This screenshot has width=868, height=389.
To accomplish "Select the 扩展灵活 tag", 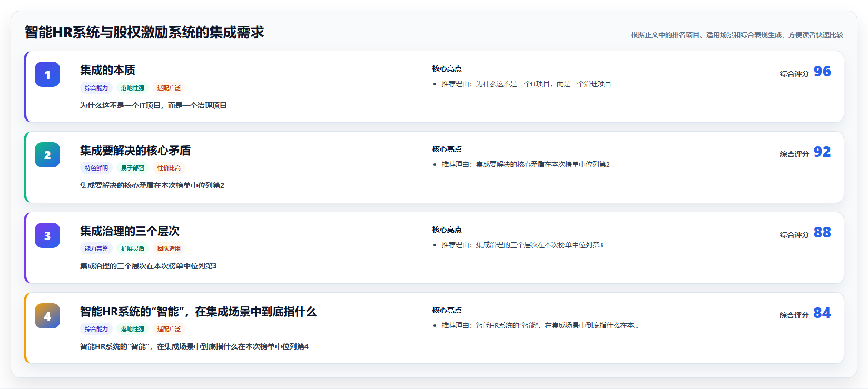I will tap(133, 248).
